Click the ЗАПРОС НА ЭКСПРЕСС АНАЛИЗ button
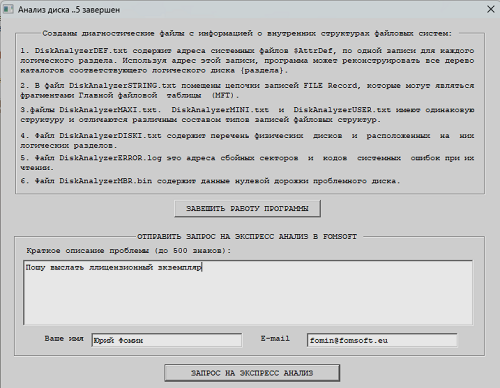Viewport: 500px width, 388px height. pyautogui.click(x=252, y=373)
